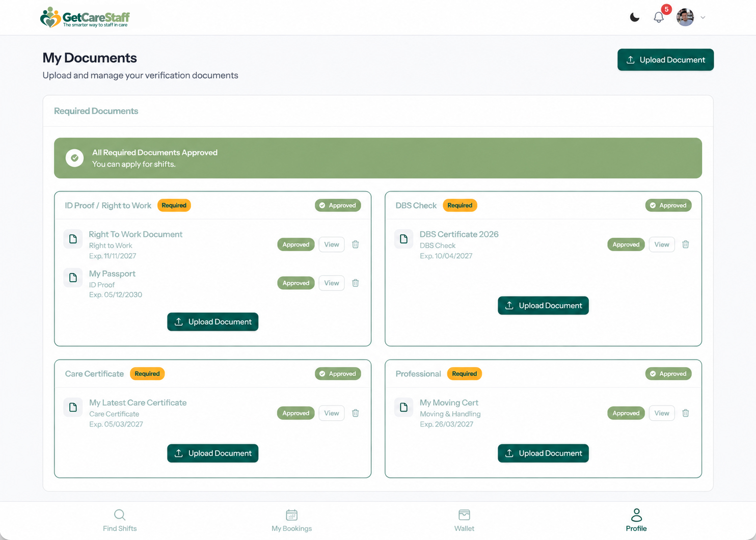Upload Document in ID Proof card
756x540 pixels.
tap(213, 322)
